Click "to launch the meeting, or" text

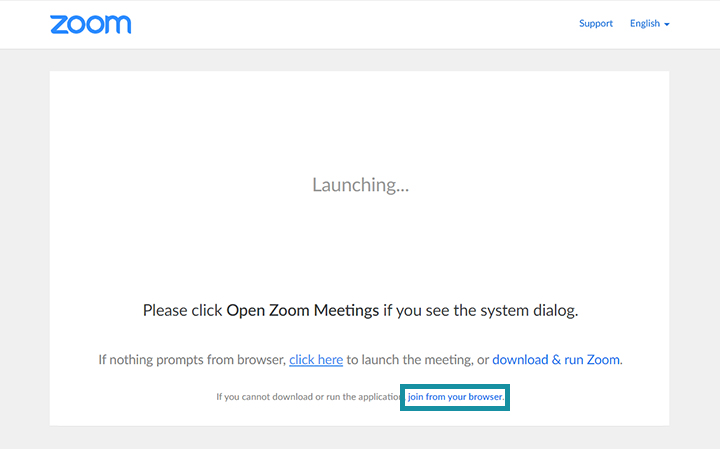coord(417,359)
